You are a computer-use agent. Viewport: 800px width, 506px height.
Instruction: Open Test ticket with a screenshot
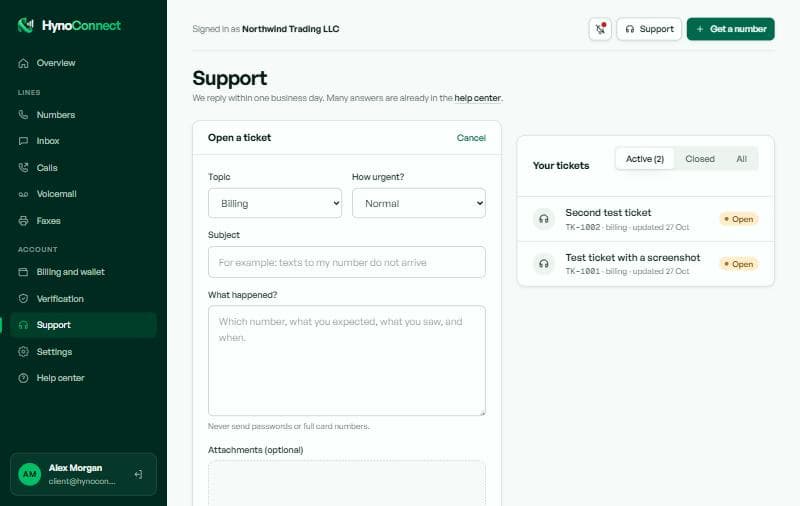(645, 264)
